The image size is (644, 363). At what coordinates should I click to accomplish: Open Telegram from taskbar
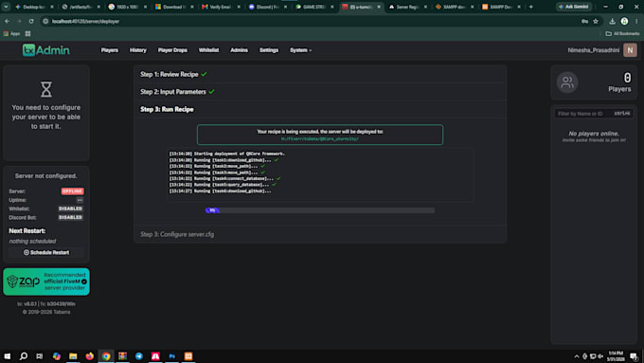[x=139, y=356]
